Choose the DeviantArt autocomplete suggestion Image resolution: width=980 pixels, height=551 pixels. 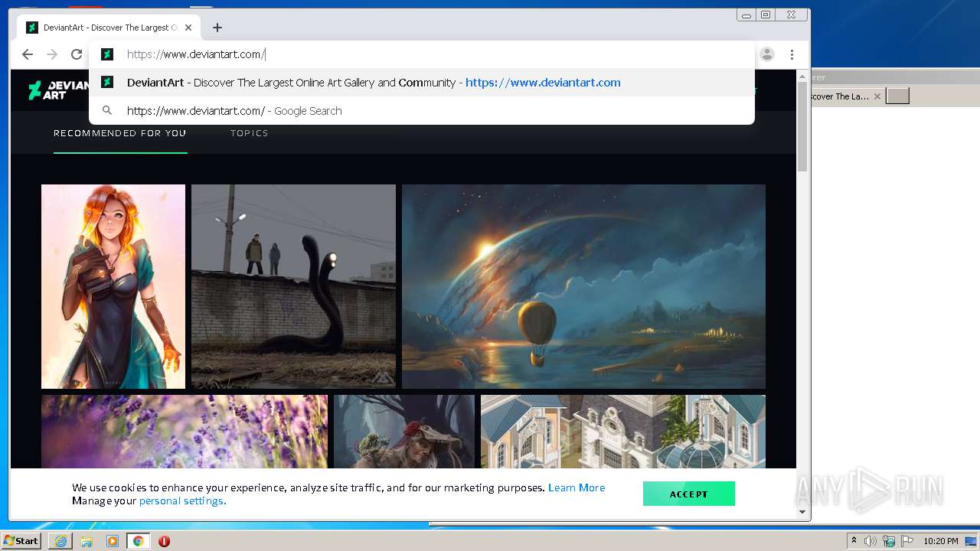421,83
